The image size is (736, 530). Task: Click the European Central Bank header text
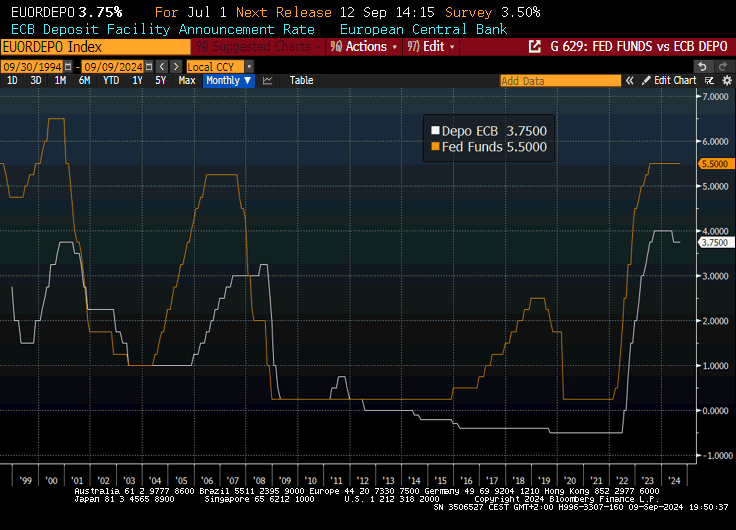pyautogui.click(x=423, y=30)
